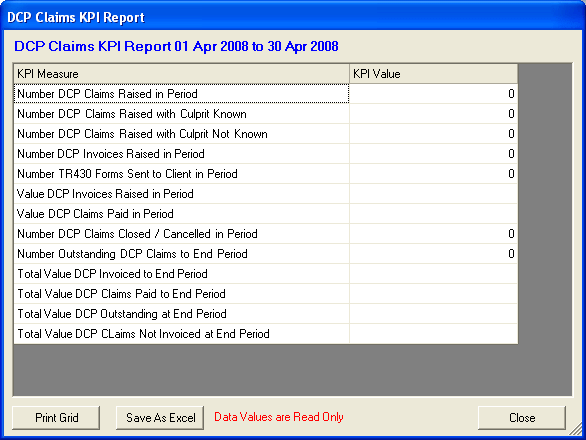Select the Value DCP Claims Paid in Period row
586x440 pixels.
[266, 214]
